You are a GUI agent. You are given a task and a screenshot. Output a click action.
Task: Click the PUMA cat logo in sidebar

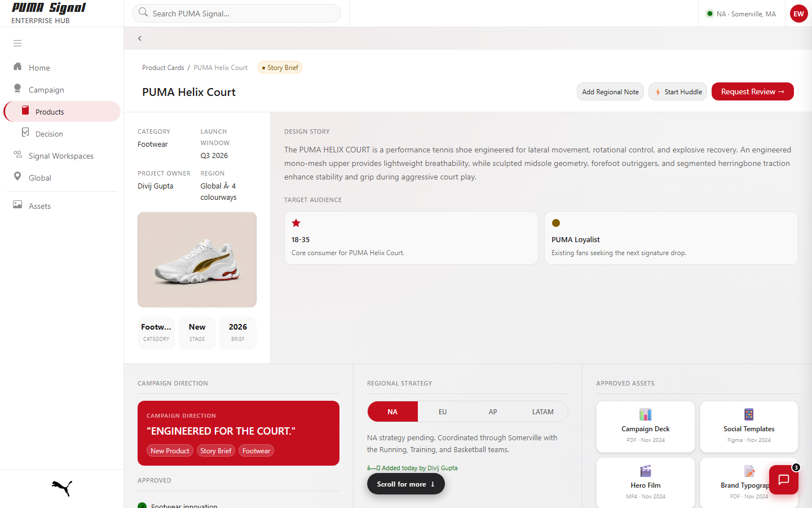[x=62, y=488]
